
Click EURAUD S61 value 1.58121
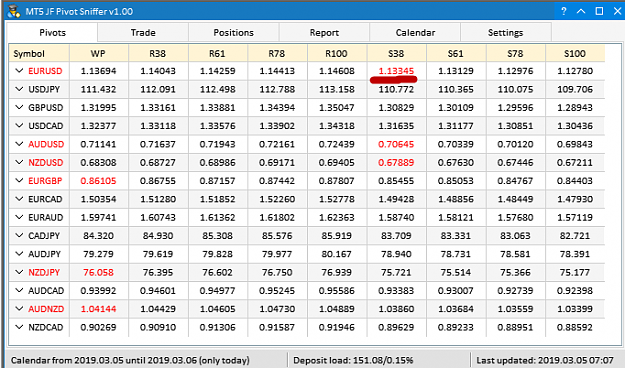pyautogui.click(x=456, y=218)
